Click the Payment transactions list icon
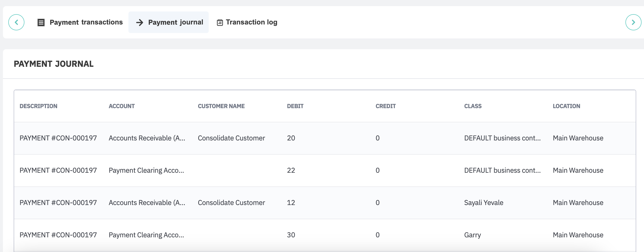This screenshot has width=644, height=252. pyautogui.click(x=41, y=22)
